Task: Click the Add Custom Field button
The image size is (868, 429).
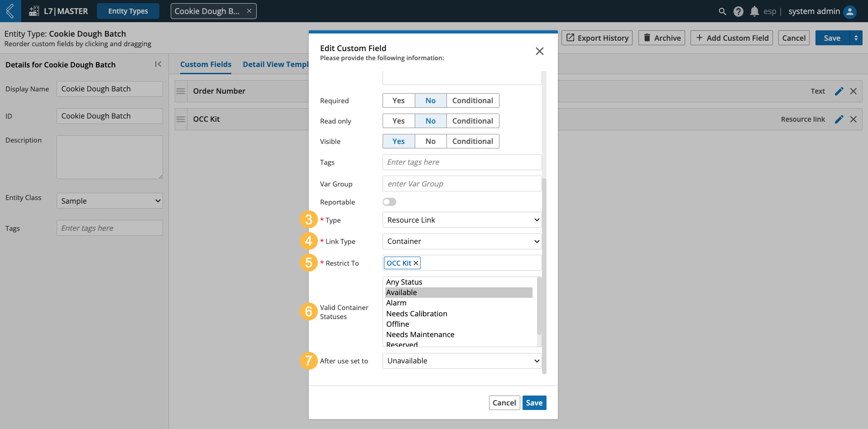Action: coord(732,38)
